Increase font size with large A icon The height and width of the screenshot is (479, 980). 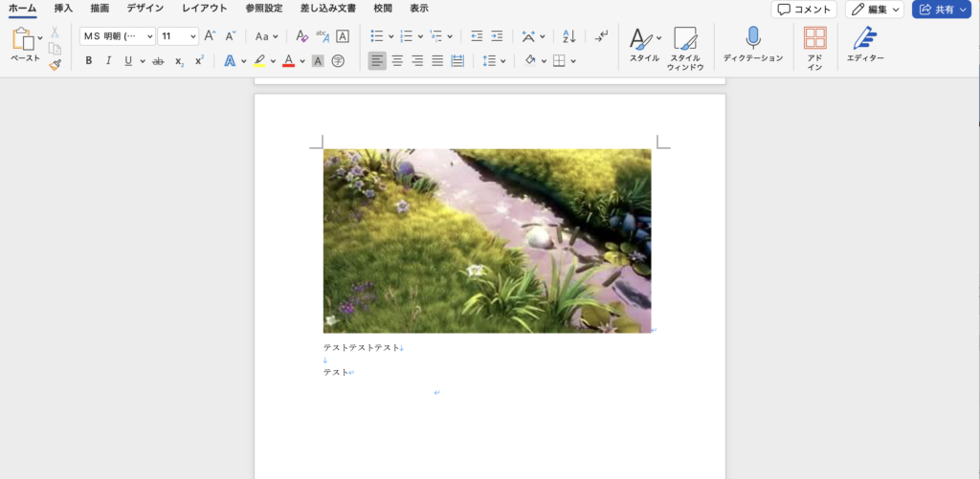(x=210, y=36)
